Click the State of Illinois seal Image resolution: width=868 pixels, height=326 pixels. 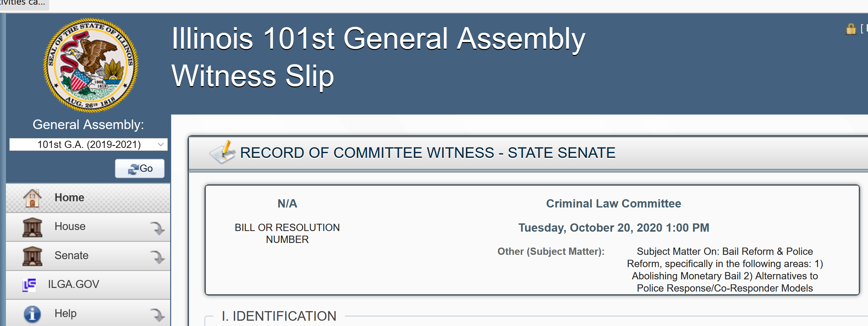point(91,65)
